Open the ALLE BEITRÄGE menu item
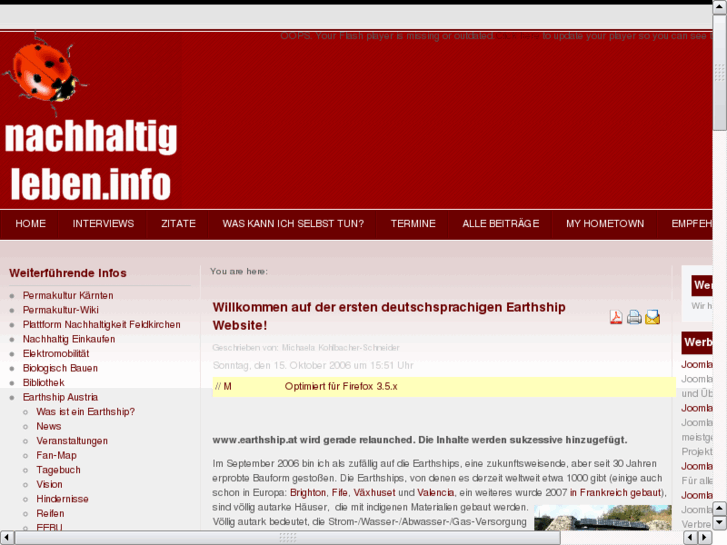 (501, 224)
